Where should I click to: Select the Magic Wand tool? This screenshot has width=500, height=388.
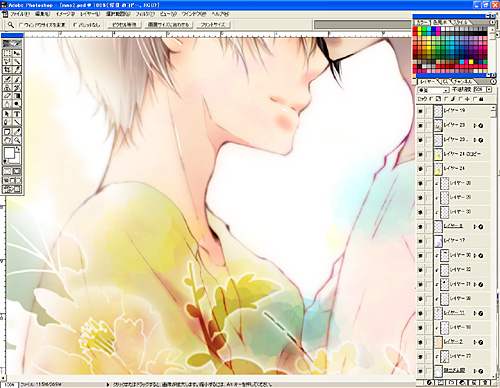[17, 61]
